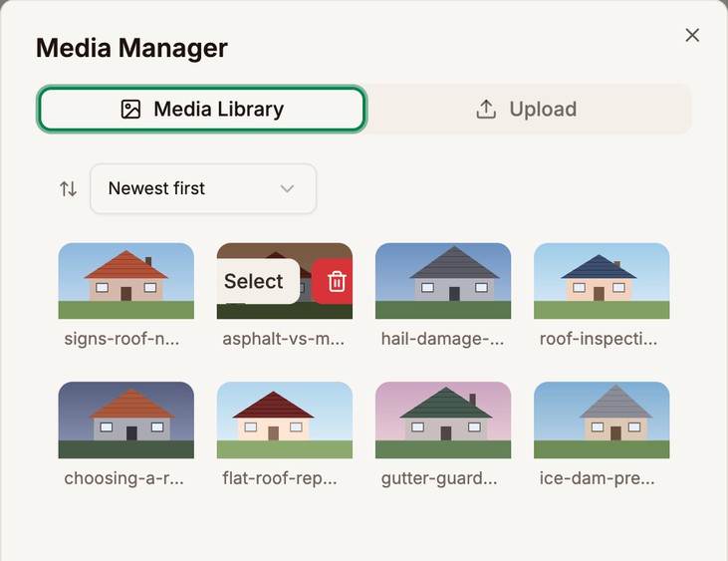728x561 pixels.
Task: Click the ice-dam-pre... filename label
Action: [x=598, y=478]
